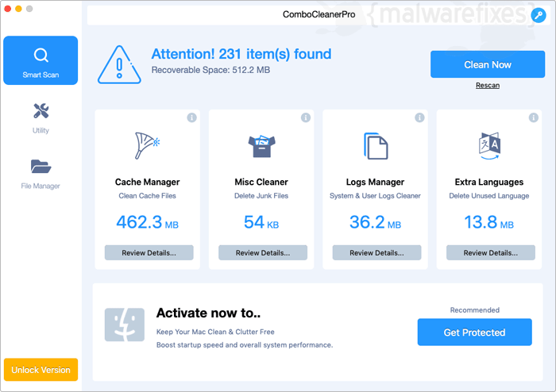Screen dimensions: 556x392
Task: Open the Smart Scan section
Action: click(41, 60)
